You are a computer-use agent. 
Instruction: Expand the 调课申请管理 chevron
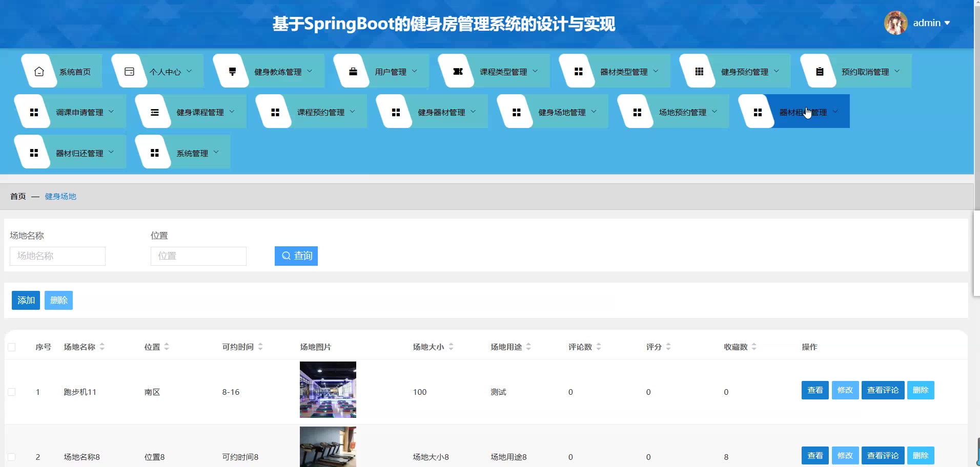pos(111,112)
